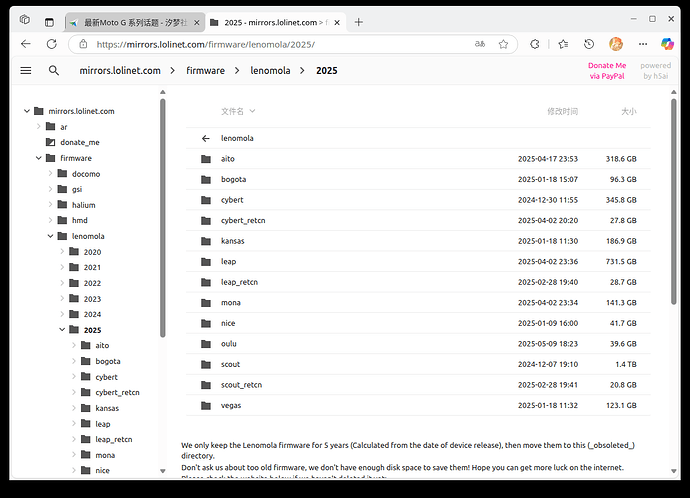
Task: Open the hamburger menu icon
Action: (x=25, y=70)
